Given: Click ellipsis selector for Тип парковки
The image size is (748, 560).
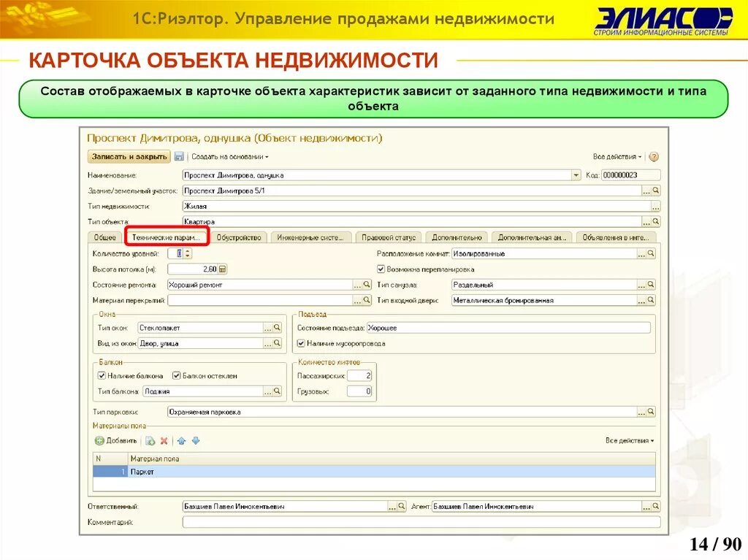Looking at the screenshot, I should pyautogui.click(x=641, y=412).
